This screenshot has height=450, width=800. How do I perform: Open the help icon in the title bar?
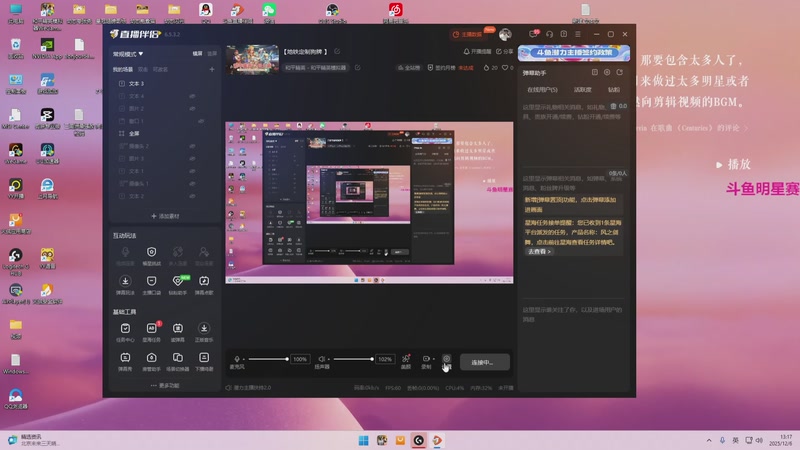[564, 34]
